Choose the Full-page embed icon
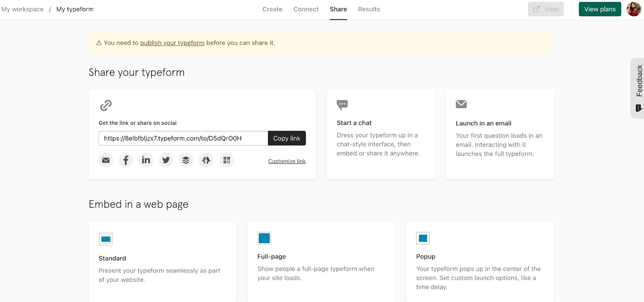Screen dimensions: 644x302 [264, 238]
